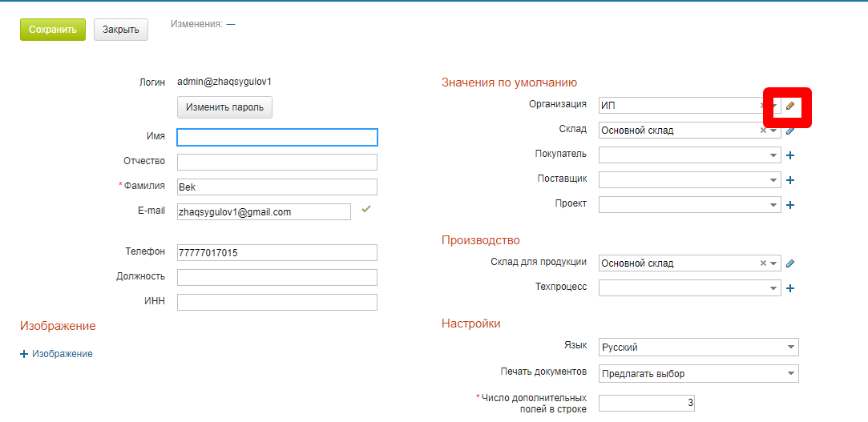Image resolution: width=868 pixels, height=422 pixels.
Task: Click the Изменить пароль button
Action: pyautogui.click(x=224, y=107)
